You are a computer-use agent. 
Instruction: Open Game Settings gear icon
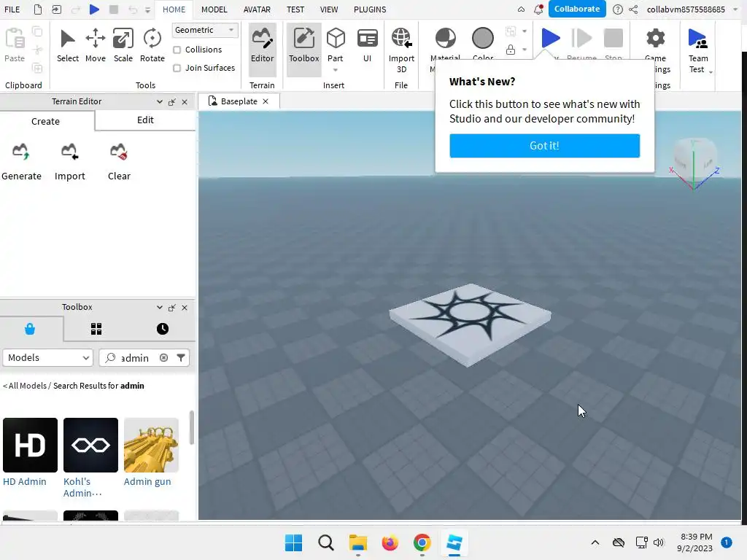tap(656, 38)
